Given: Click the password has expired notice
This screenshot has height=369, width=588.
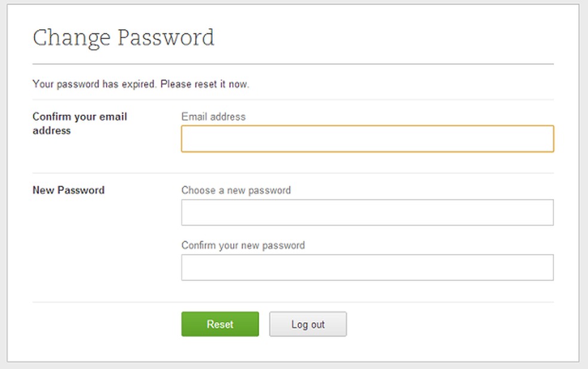Looking at the screenshot, I should pos(140,84).
